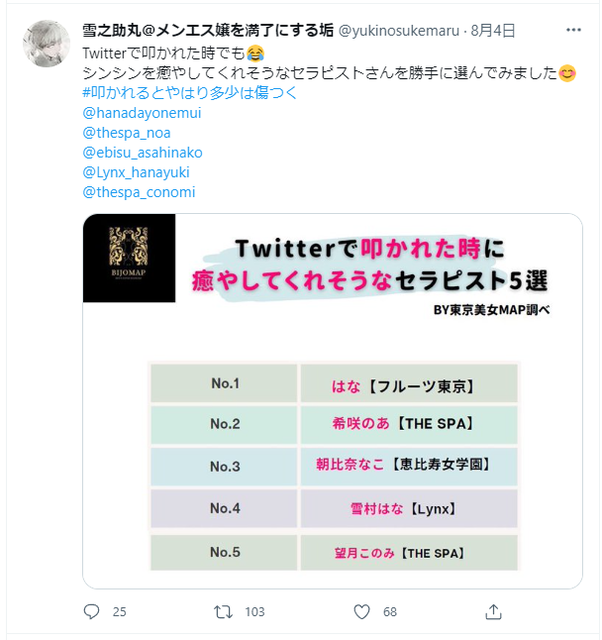Open mention @ebisu_asahinako
The image size is (602, 640).
(142, 152)
